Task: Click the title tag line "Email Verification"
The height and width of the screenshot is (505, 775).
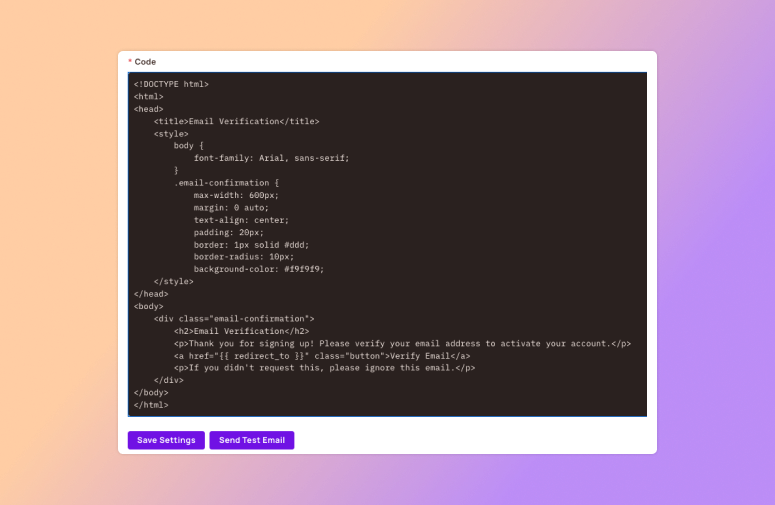Action: pos(236,121)
